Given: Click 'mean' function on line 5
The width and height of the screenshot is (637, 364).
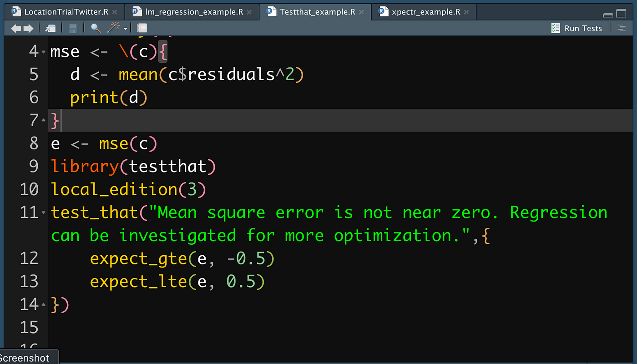Looking at the screenshot, I should (138, 74).
